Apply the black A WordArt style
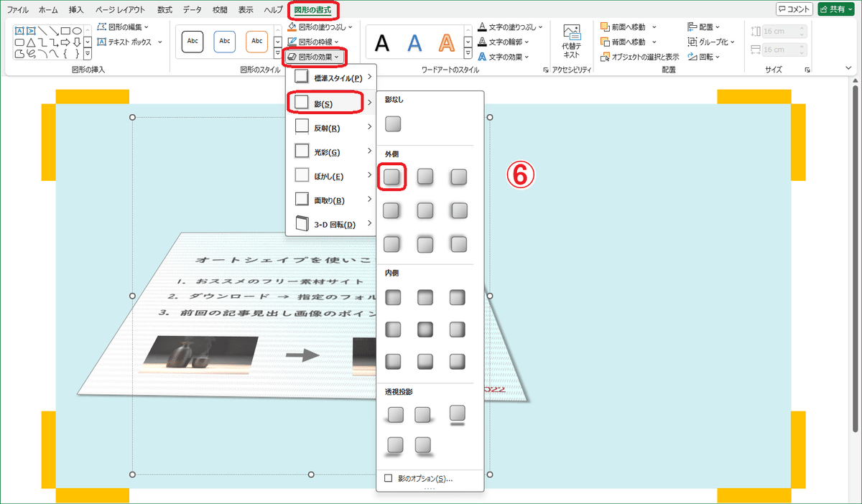 click(382, 43)
